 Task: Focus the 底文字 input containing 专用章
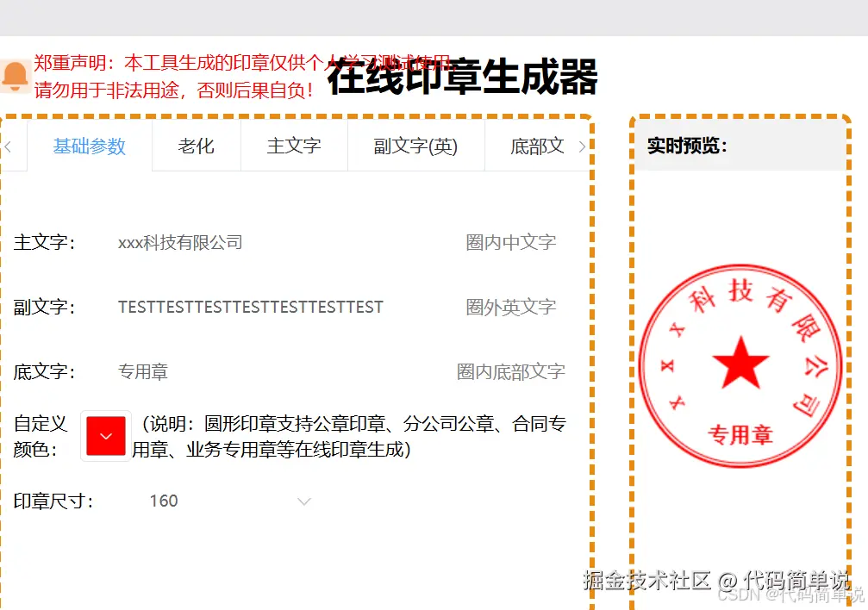[x=277, y=371]
